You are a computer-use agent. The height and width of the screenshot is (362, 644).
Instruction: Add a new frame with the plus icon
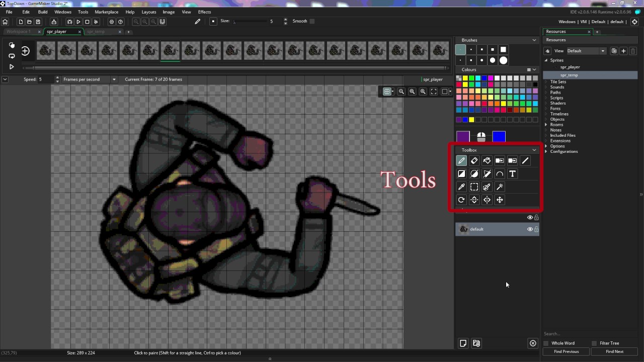pyautogui.click(x=25, y=51)
